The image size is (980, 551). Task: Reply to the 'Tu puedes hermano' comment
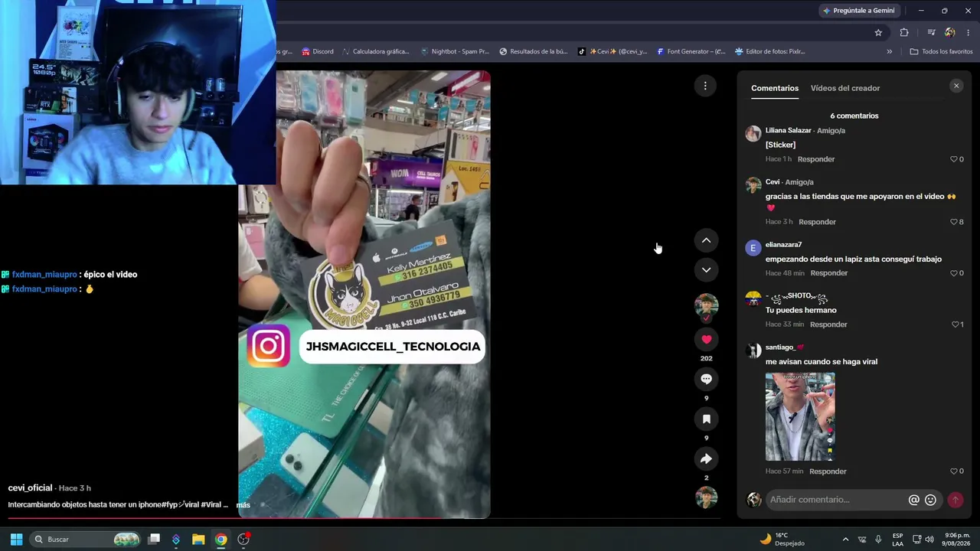[828, 324]
